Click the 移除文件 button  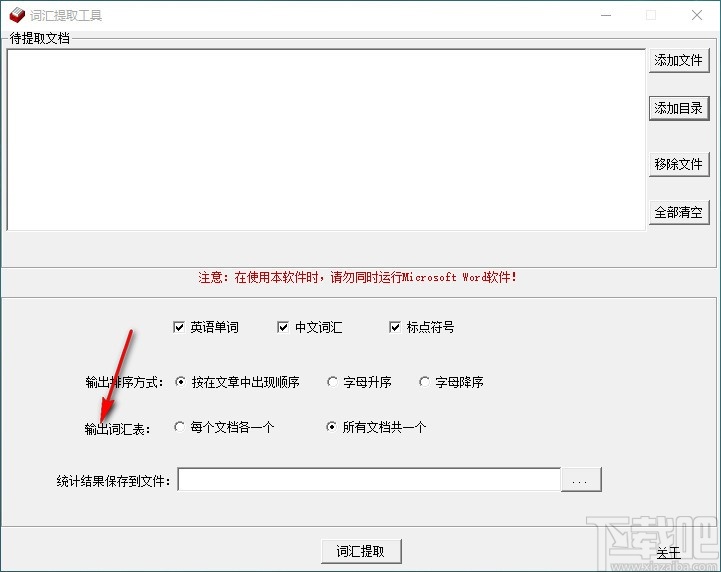[679, 164]
